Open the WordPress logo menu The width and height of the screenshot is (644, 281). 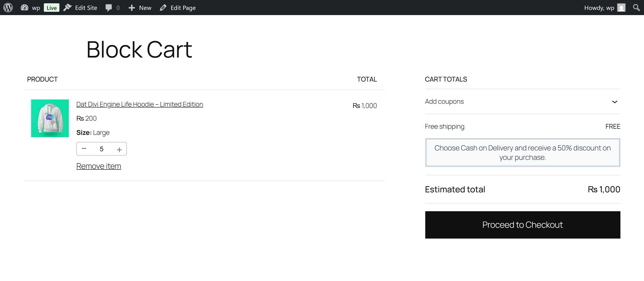[x=8, y=8]
